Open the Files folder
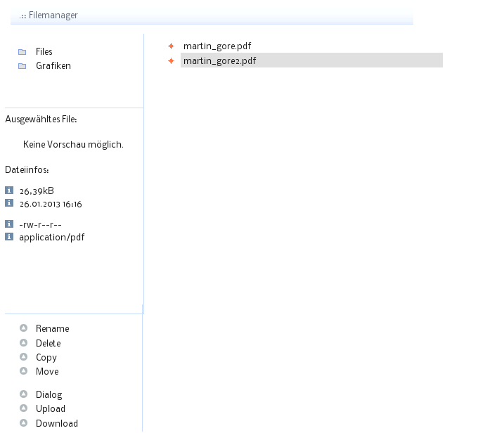 click(44, 51)
